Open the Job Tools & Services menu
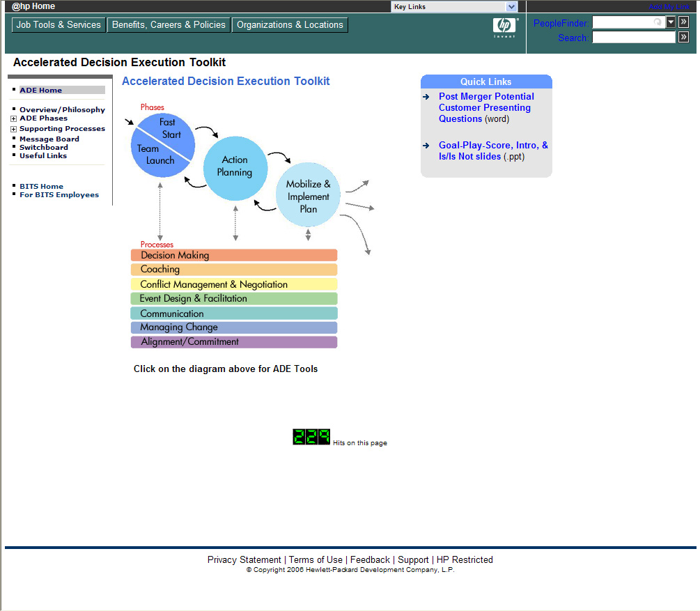700x611 pixels. coord(59,25)
